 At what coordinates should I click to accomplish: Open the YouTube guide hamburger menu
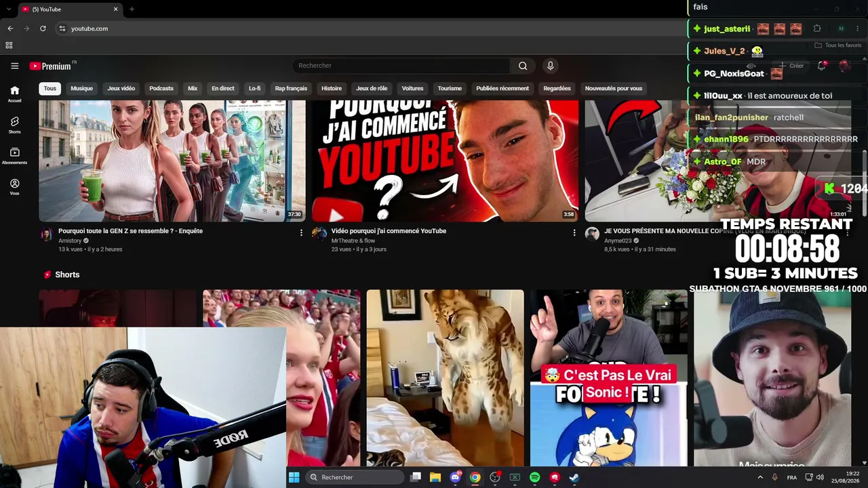14,66
